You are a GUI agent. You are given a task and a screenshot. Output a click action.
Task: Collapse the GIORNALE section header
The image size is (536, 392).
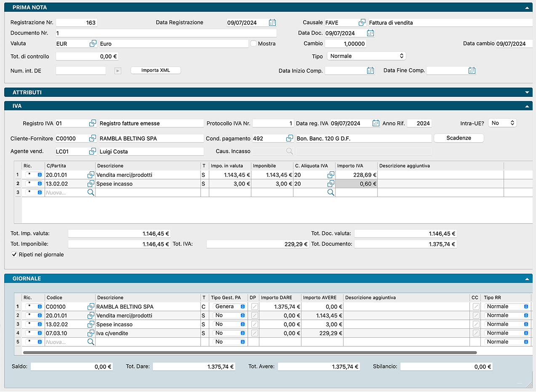526,279
